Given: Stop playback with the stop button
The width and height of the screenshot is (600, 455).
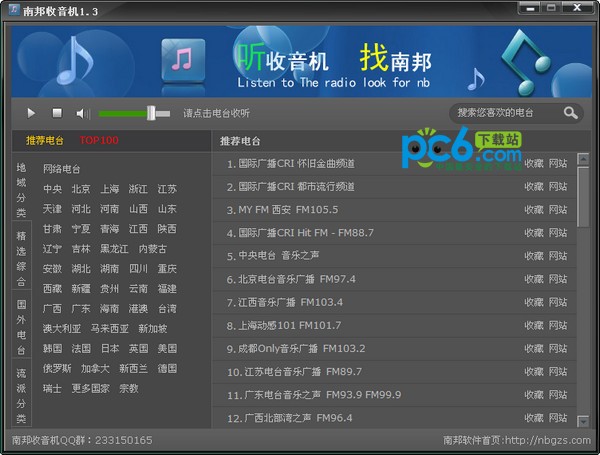Looking at the screenshot, I should click(57, 113).
